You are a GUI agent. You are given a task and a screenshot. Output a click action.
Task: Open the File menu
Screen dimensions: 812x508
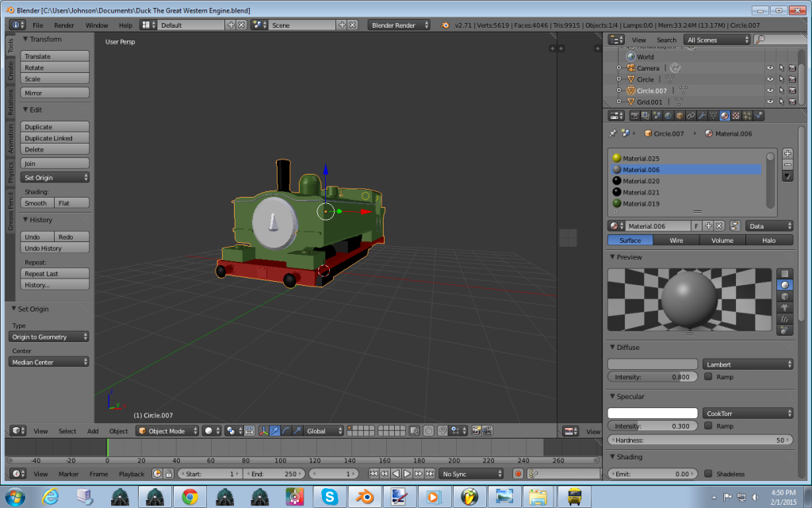click(x=38, y=25)
